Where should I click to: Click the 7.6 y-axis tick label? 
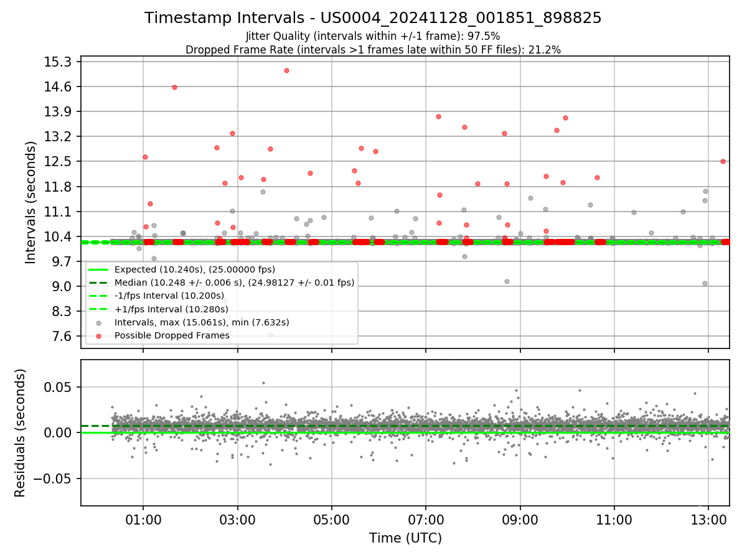[x=63, y=336]
